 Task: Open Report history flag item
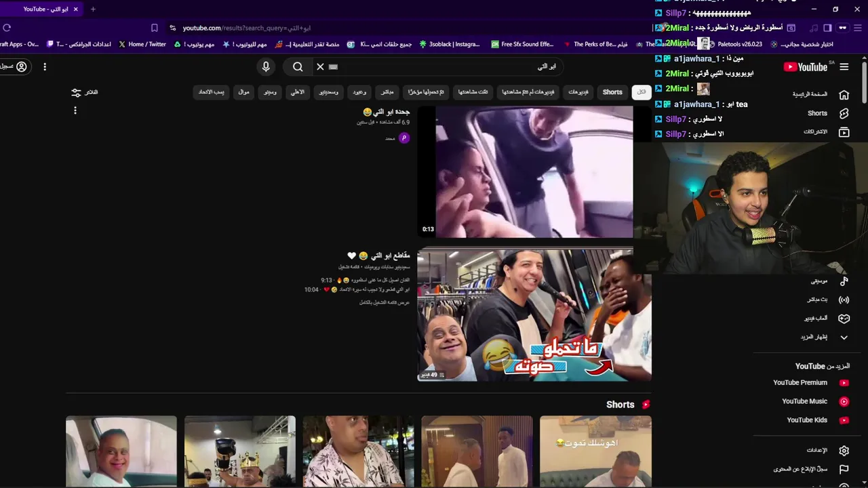tap(844, 469)
